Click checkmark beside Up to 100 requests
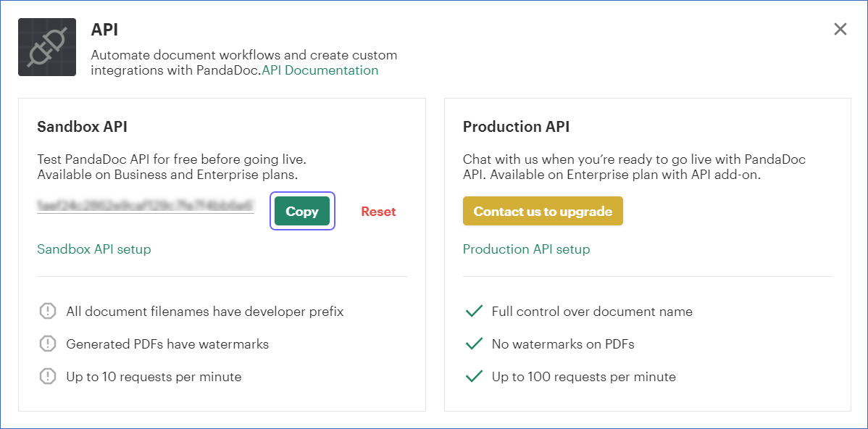 click(475, 377)
